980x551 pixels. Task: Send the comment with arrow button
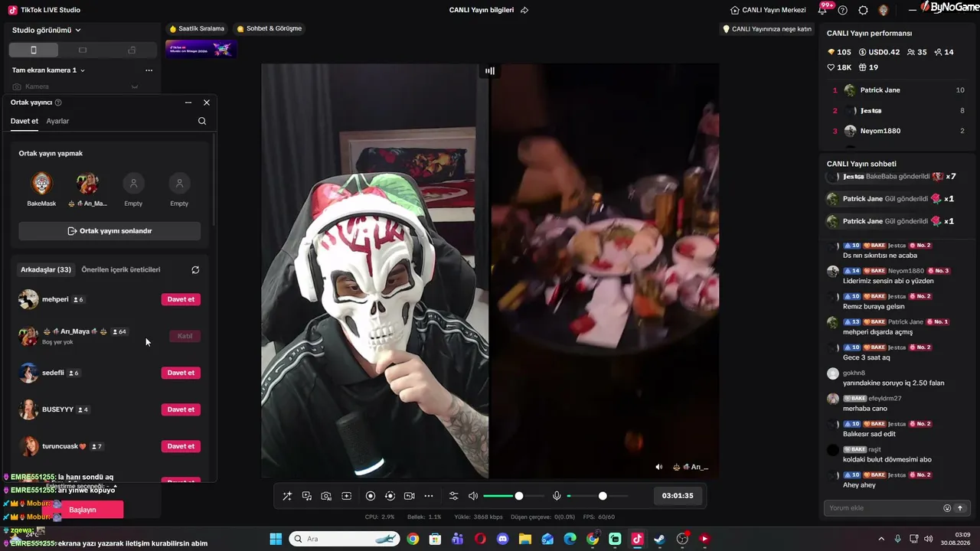pyautogui.click(x=959, y=508)
